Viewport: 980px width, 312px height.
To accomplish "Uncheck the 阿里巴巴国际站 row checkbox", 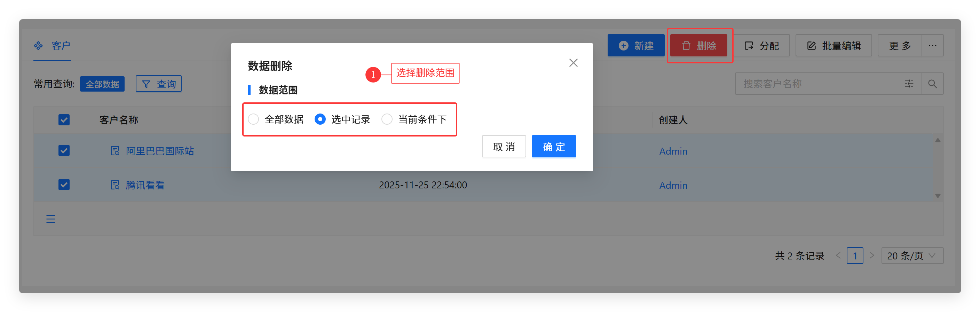I will pos(64,151).
